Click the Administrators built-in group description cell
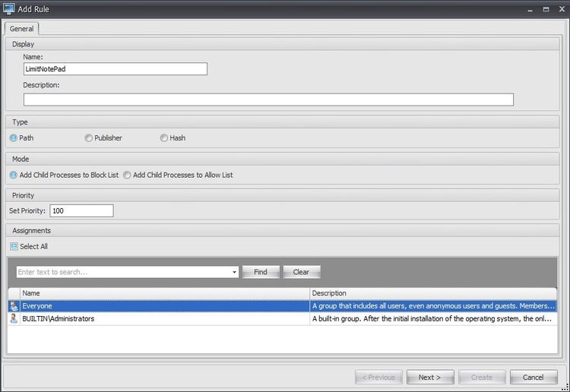The height and width of the screenshot is (392, 570). tap(433, 318)
